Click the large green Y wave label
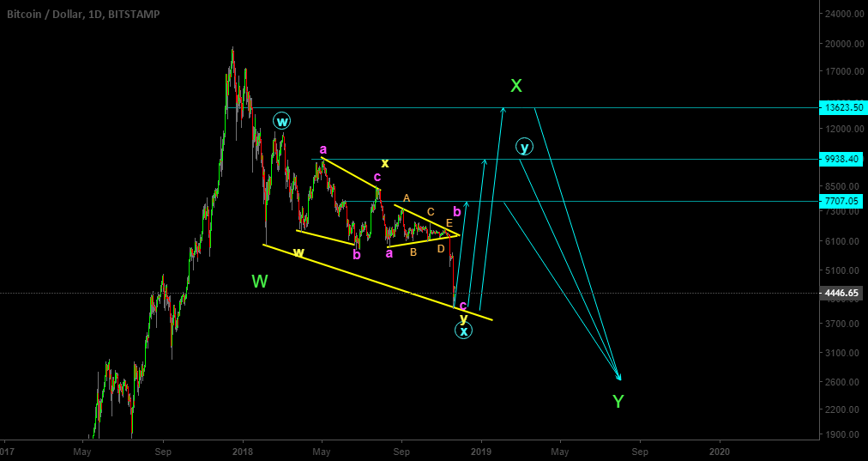Image resolution: width=868 pixels, height=461 pixels. pyautogui.click(x=618, y=401)
